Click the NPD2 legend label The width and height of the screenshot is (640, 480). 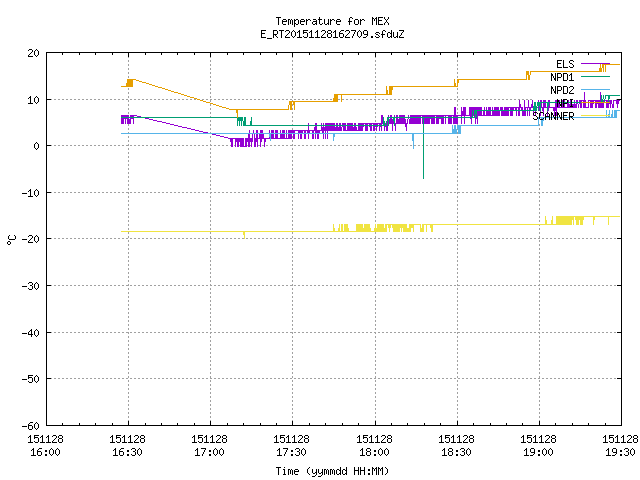(x=562, y=90)
